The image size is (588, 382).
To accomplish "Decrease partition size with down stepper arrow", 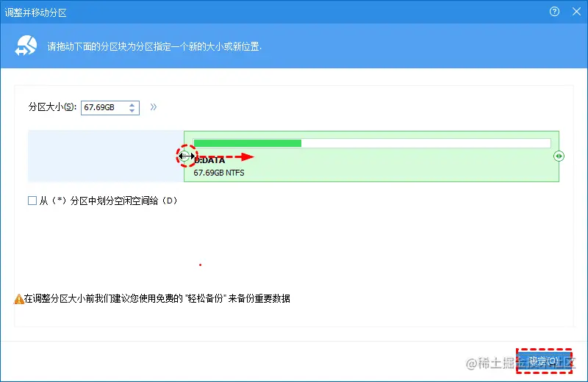I will [x=132, y=111].
